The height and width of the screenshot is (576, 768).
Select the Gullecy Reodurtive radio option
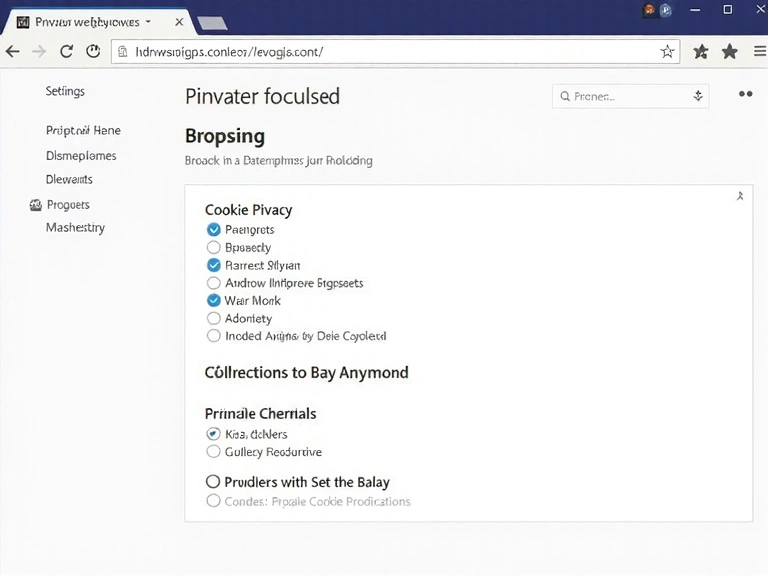[213, 452]
